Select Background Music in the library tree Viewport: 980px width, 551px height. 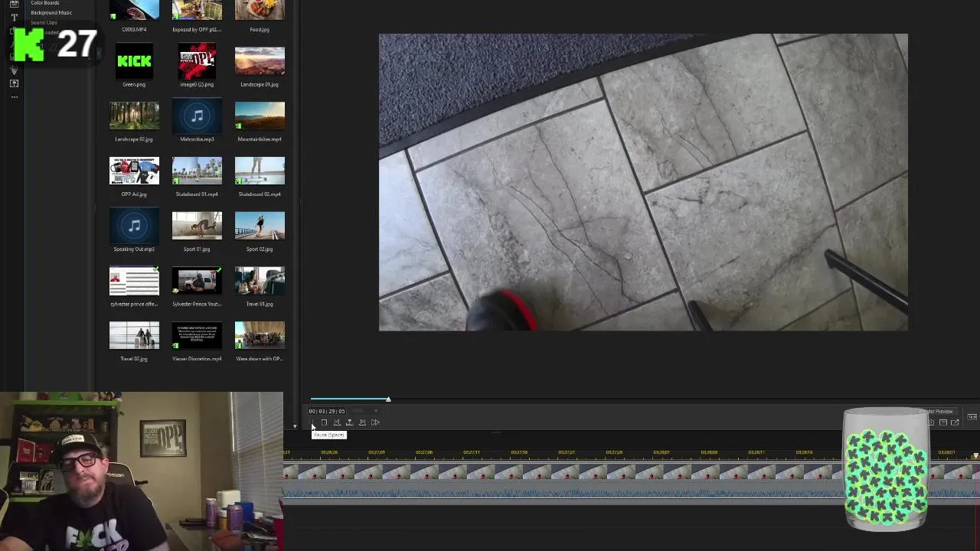click(51, 12)
